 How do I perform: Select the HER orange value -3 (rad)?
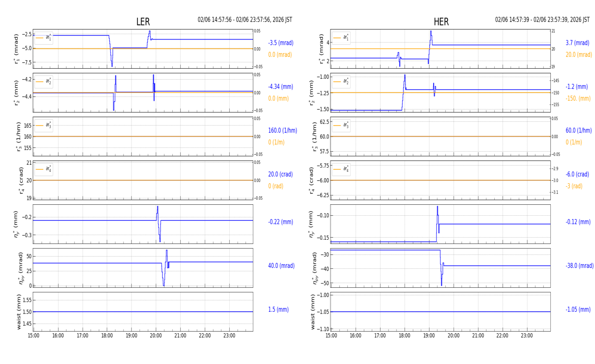point(574,186)
